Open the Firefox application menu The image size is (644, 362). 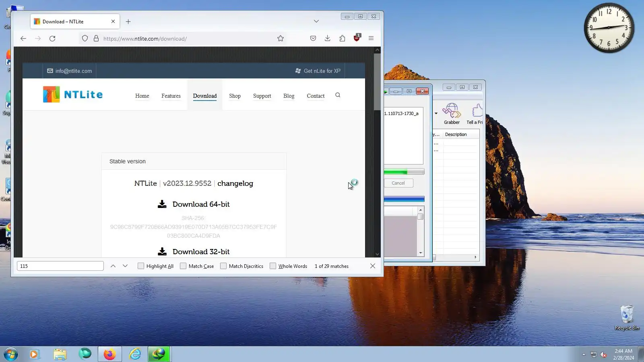(371, 39)
